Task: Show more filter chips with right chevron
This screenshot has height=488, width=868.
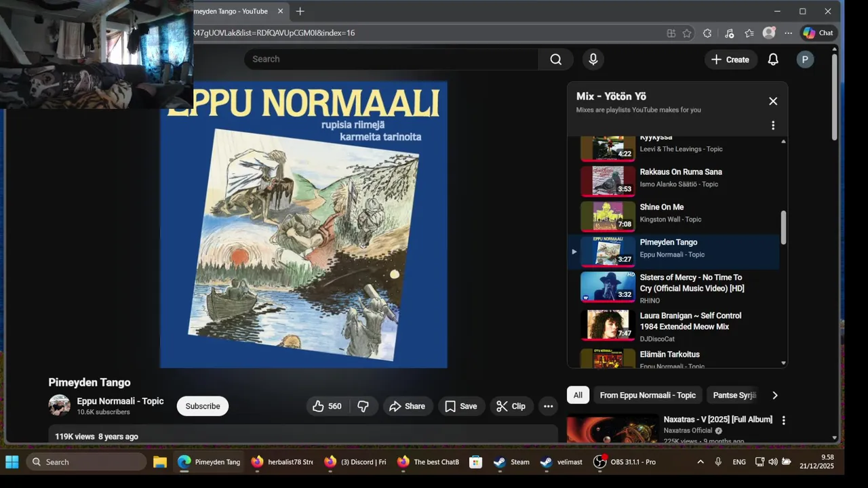Action: [x=775, y=395]
